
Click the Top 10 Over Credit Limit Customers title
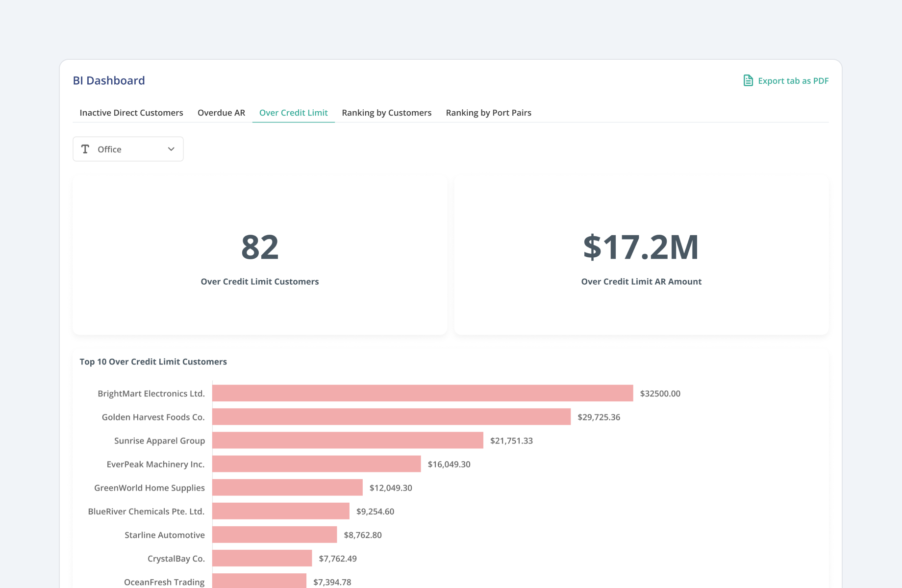(x=153, y=362)
